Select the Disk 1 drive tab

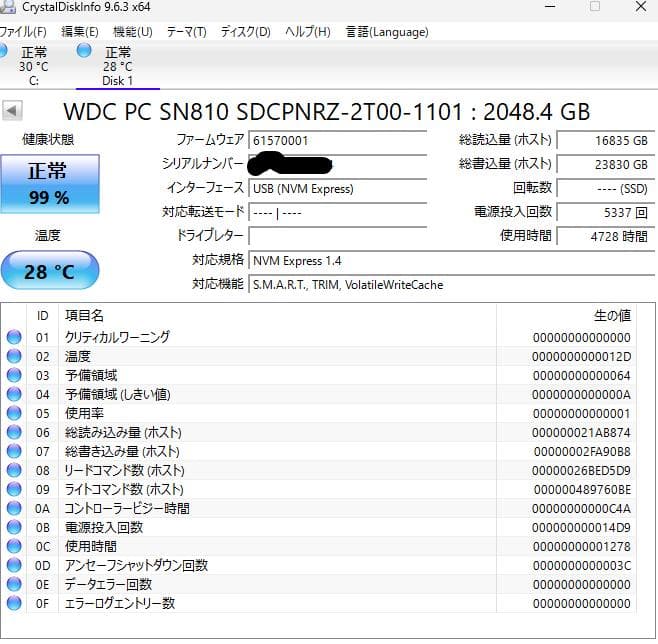point(118,65)
